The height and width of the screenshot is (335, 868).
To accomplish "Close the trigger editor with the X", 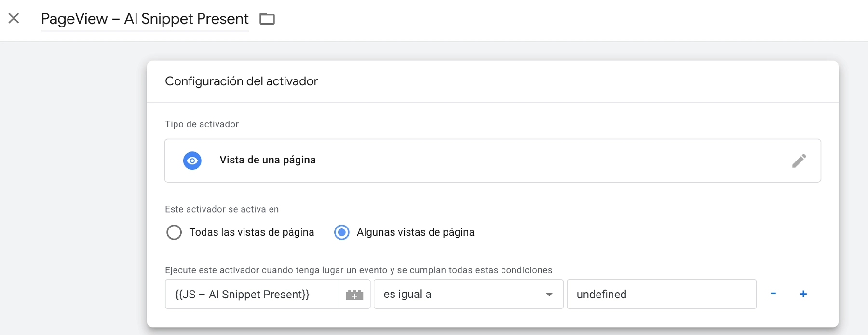I will 14,18.
